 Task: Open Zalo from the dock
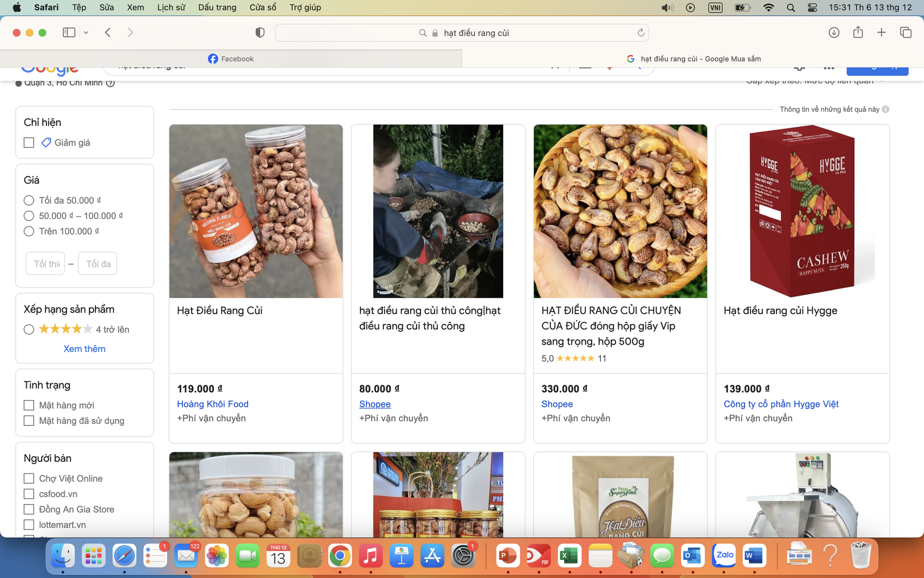pyautogui.click(x=724, y=555)
